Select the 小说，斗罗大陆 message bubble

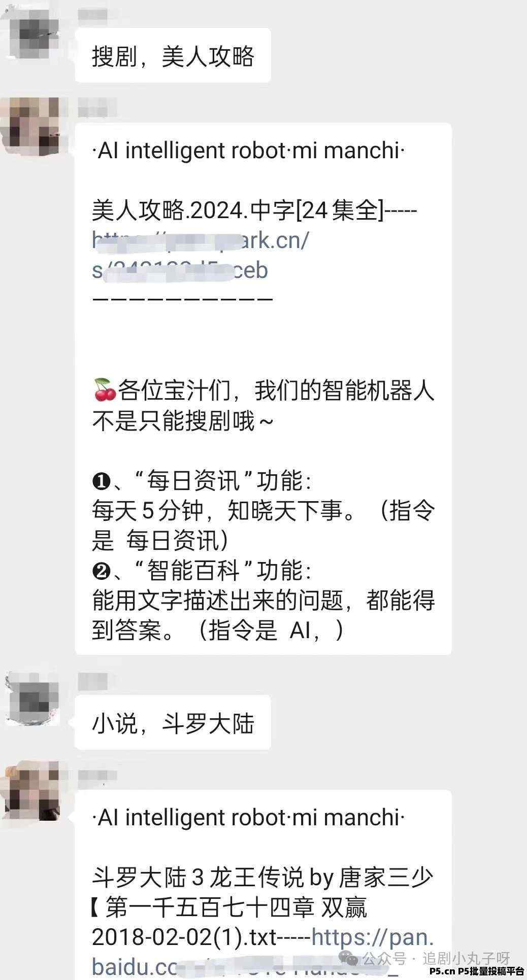pyautogui.click(x=173, y=722)
